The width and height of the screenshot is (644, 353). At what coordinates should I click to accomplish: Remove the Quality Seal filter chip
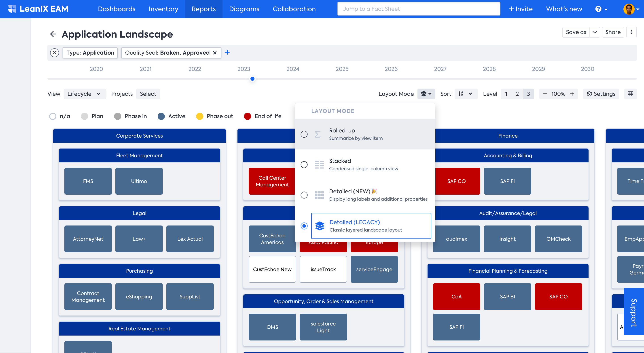215,53
